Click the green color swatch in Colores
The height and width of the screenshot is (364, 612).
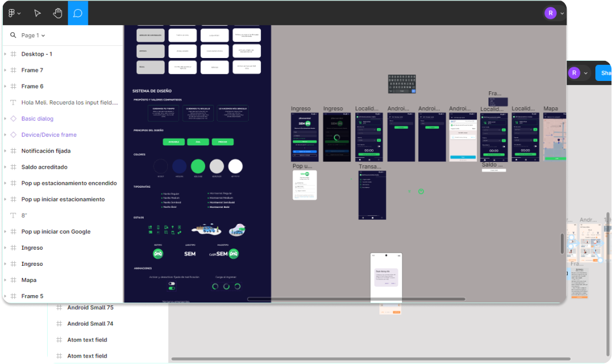(x=198, y=166)
